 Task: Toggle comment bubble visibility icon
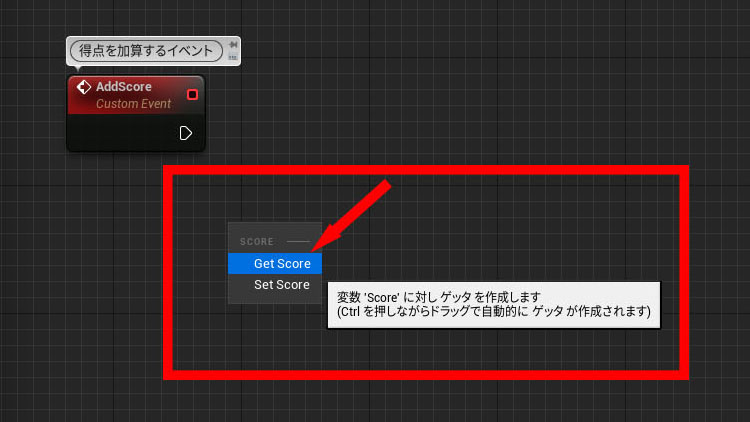coord(233,57)
